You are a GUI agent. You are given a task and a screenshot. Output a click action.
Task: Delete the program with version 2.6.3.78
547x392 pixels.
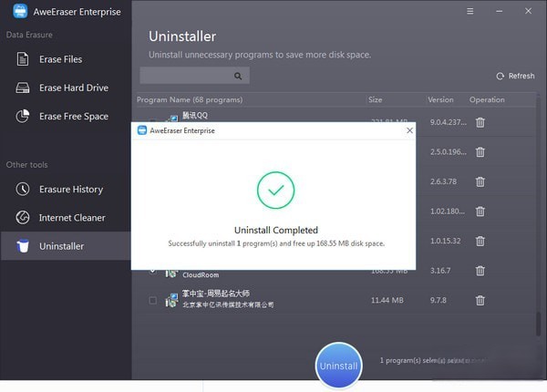480,181
